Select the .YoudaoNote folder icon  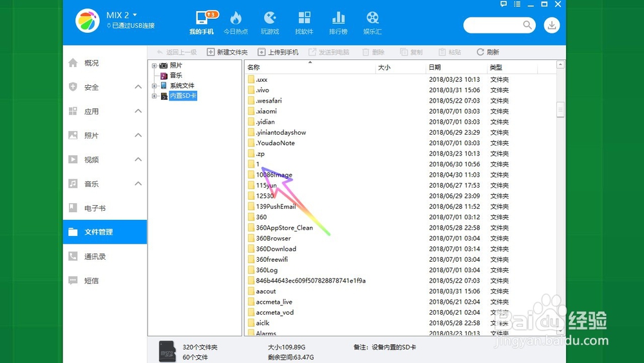251,142
